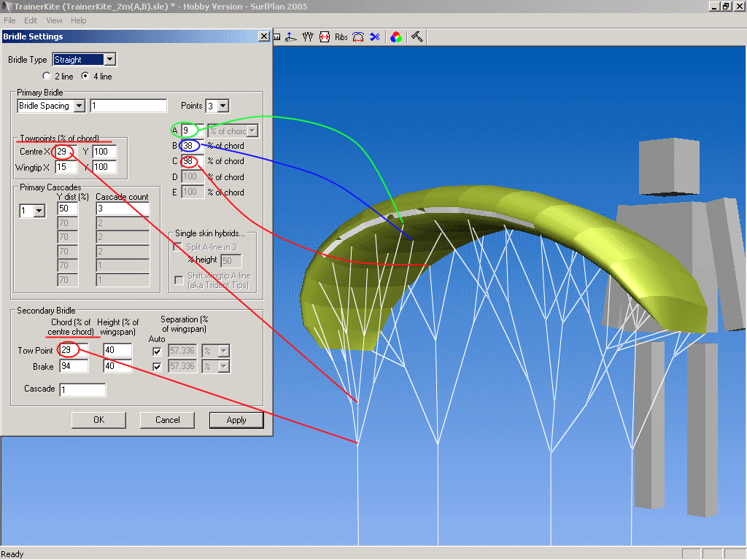Toggle Auto separation checkbox for Brake
747x560 pixels.
click(x=157, y=366)
